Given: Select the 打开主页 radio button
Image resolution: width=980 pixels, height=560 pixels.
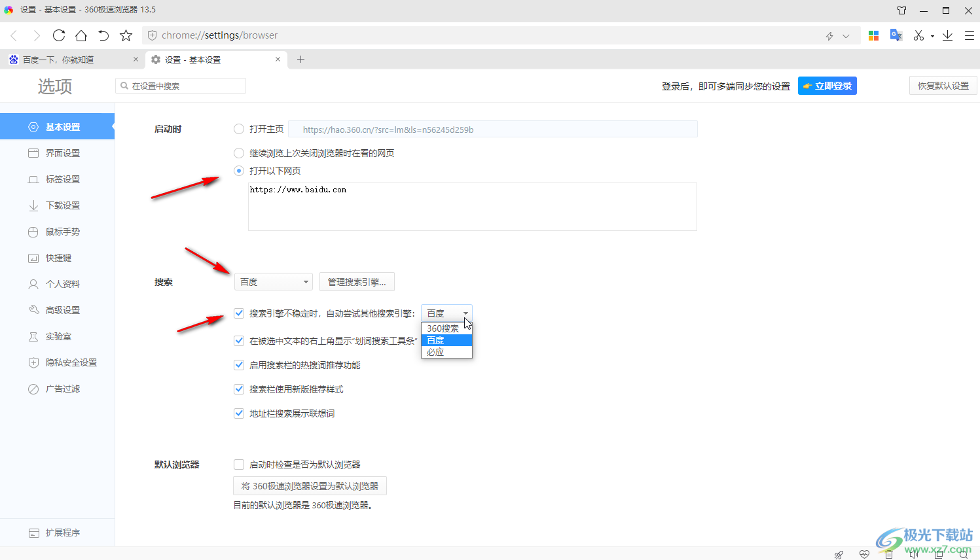Looking at the screenshot, I should pyautogui.click(x=239, y=129).
